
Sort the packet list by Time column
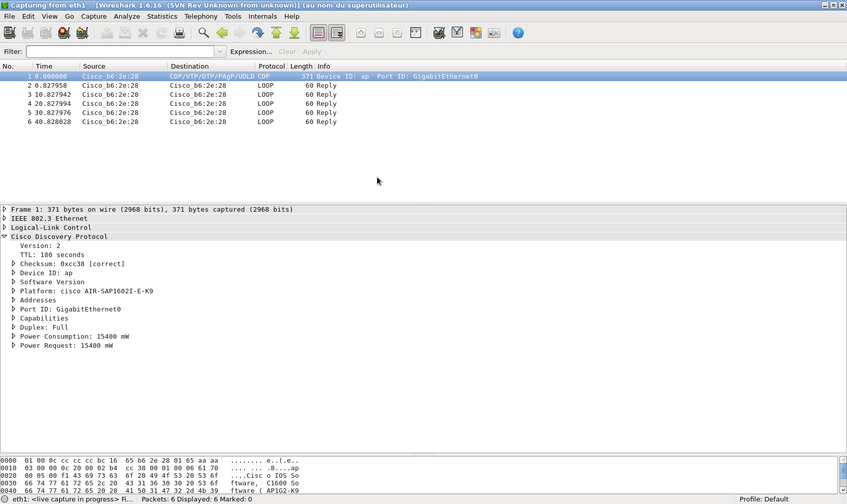pyautogui.click(x=56, y=66)
